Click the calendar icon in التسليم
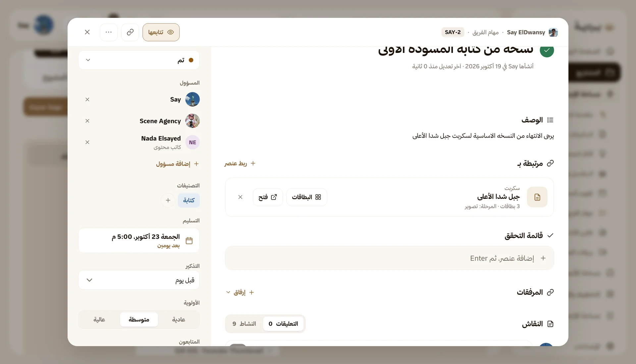This screenshot has width=636, height=364. pos(189,241)
